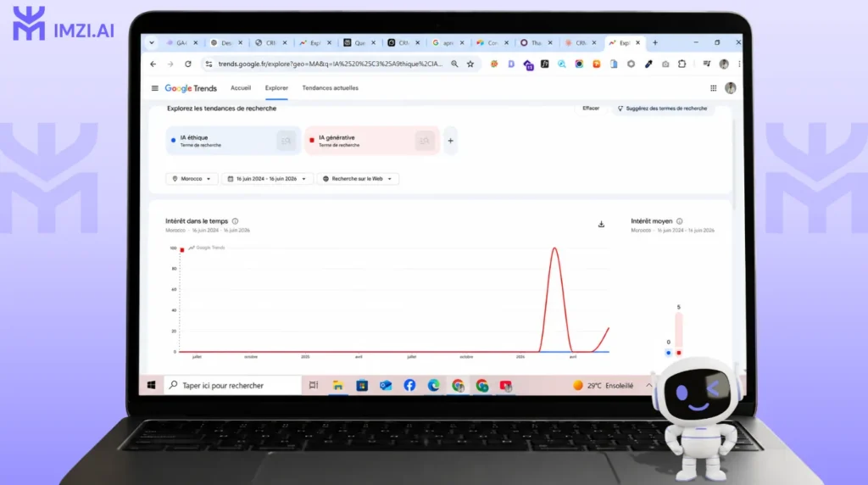Click Suggérez des termes de recherche
Screen dimensions: 868x485
click(x=662, y=109)
